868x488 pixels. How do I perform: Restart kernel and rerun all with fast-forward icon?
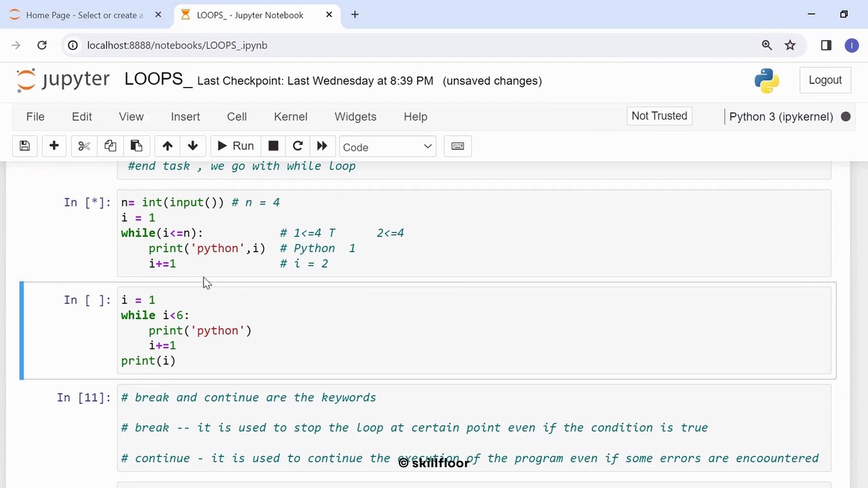[322, 146]
